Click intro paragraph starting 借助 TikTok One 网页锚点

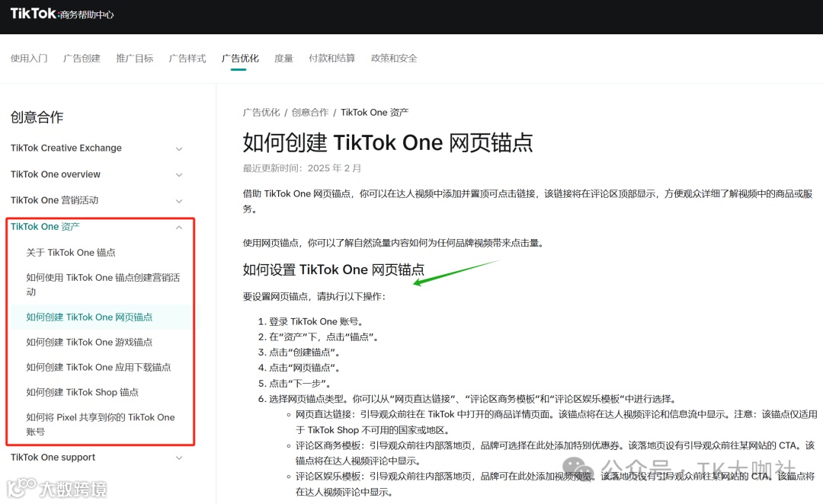click(527, 202)
